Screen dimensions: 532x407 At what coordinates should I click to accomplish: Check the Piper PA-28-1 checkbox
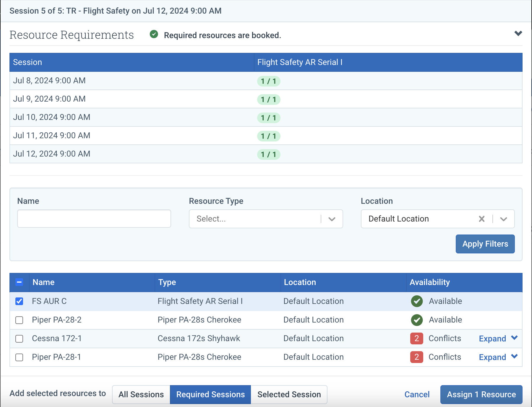(x=19, y=357)
